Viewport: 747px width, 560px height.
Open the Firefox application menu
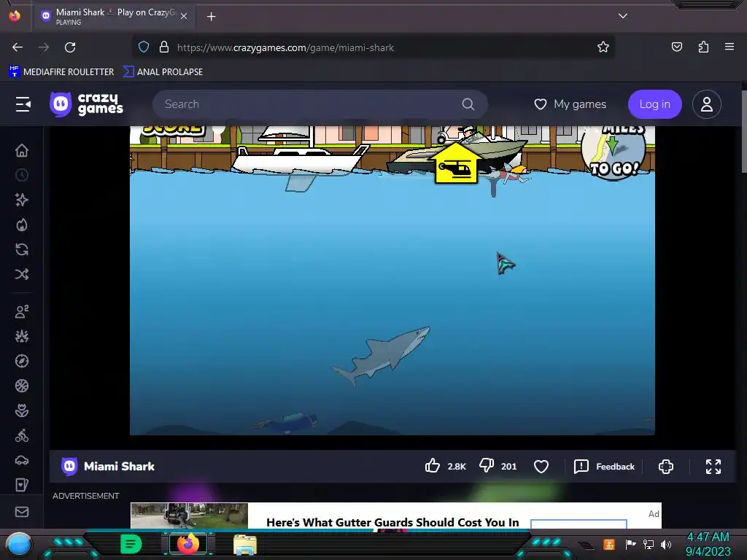click(729, 47)
